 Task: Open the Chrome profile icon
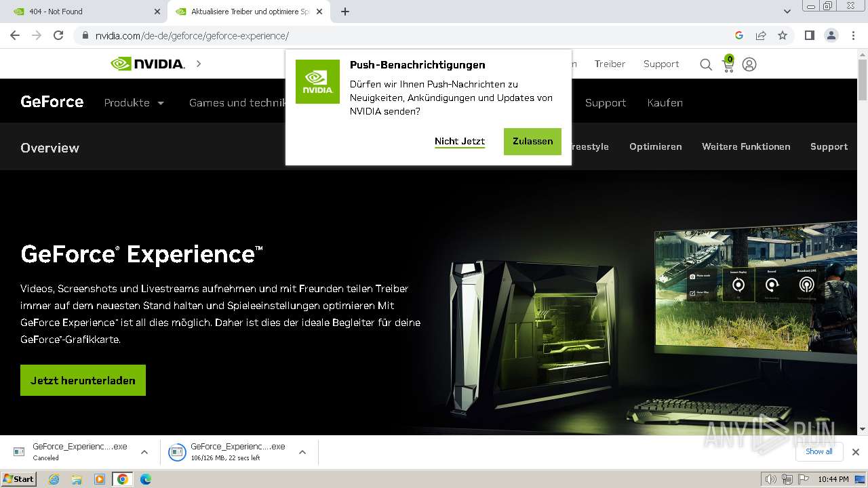(x=831, y=35)
